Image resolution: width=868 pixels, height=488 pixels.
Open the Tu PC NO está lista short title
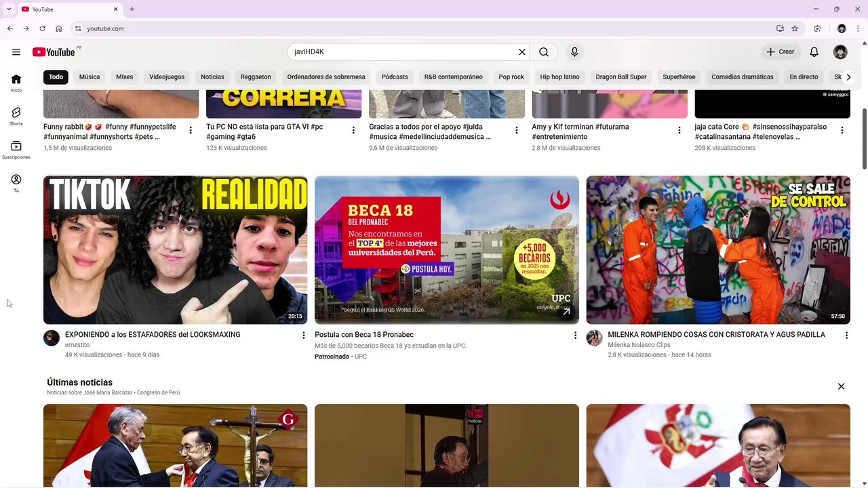pyautogui.click(x=264, y=131)
